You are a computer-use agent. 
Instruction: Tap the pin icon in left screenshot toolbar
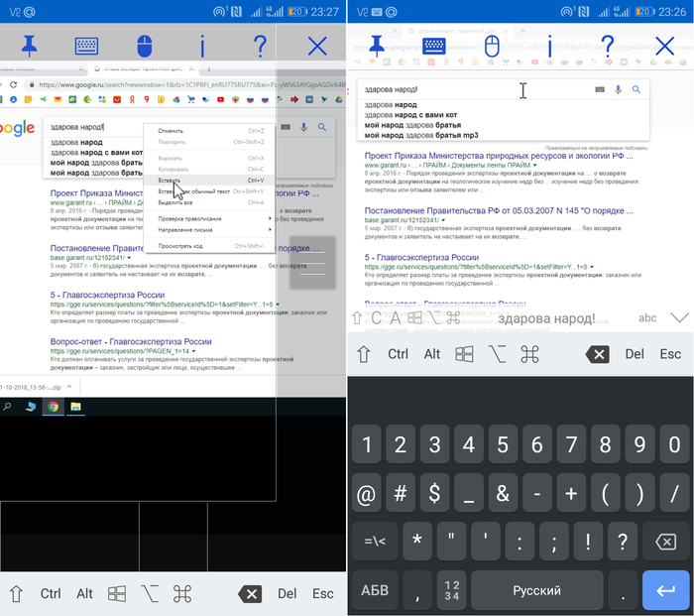tap(29, 46)
